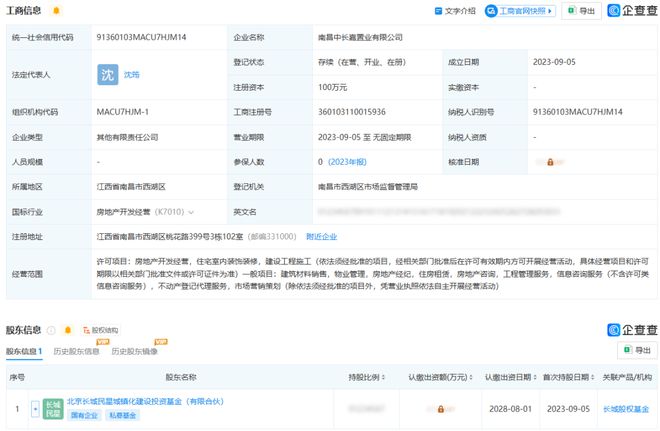Select the 其他有限责任公司 enterprise type

click(x=128, y=137)
